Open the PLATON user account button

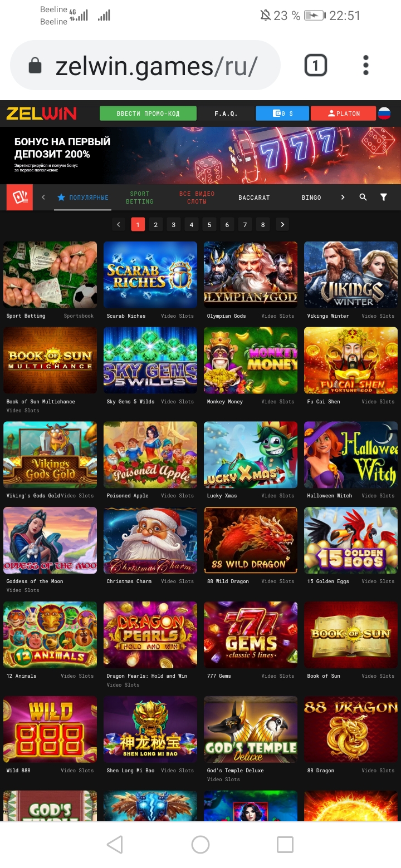click(x=344, y=114)
